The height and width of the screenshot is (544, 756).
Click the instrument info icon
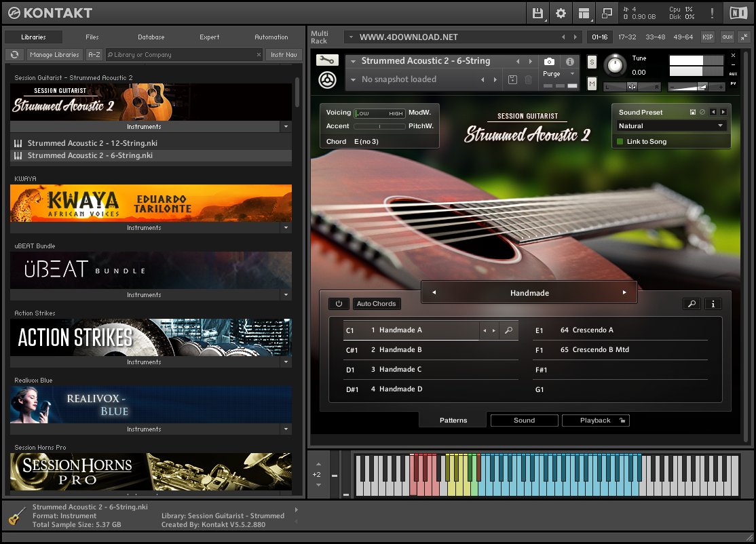(570, 62)
